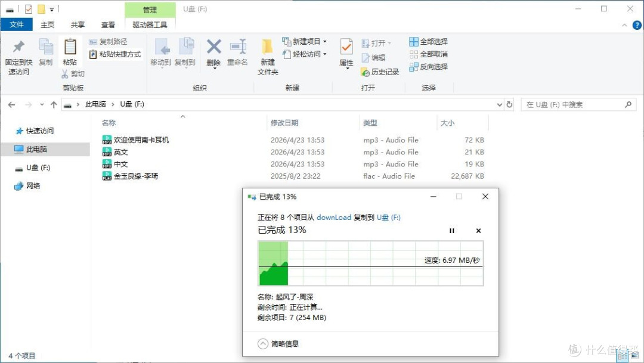Click Properties icon in quick access toolbar
The height and width of the screenshot is (363, 644).
coord(29,9)
